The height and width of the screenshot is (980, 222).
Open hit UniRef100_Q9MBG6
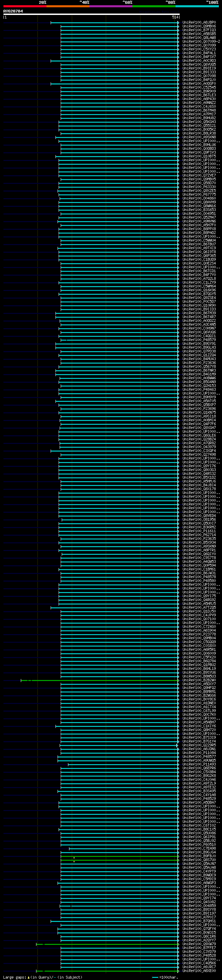[x=199, y=26]
